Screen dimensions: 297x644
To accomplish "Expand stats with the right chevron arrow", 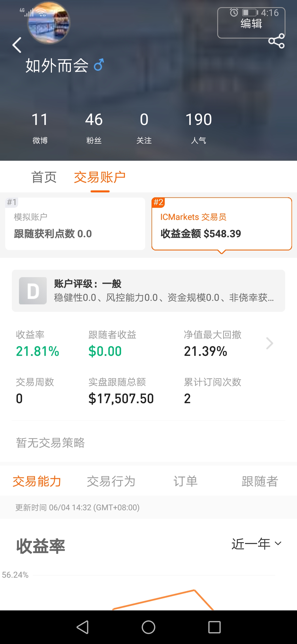I will (x=269, y=343).
